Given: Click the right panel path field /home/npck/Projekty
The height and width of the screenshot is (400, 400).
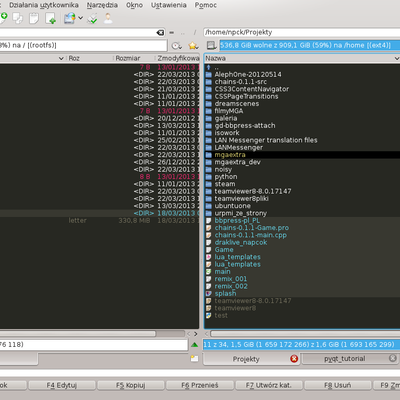Looking at the screenshot, I should 302,32.
